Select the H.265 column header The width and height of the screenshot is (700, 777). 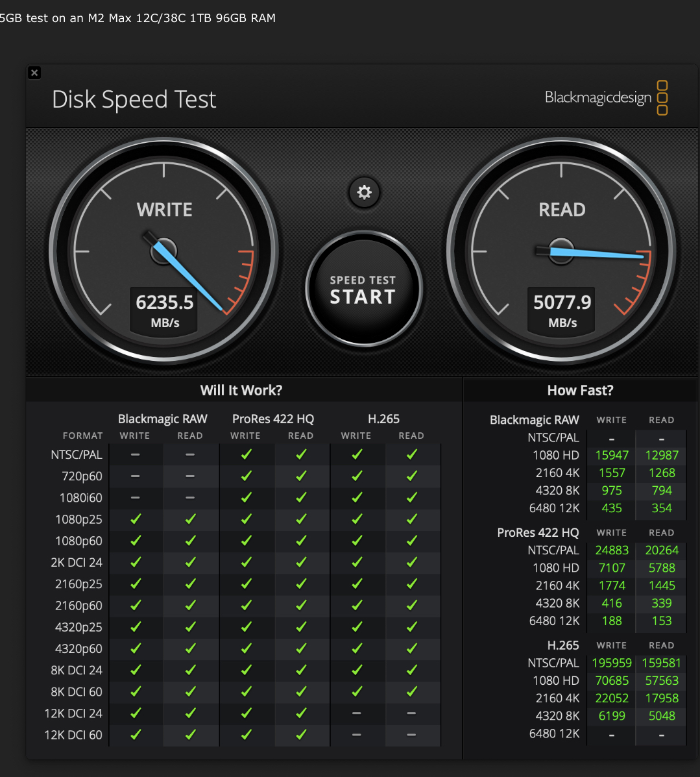(384, 419)
